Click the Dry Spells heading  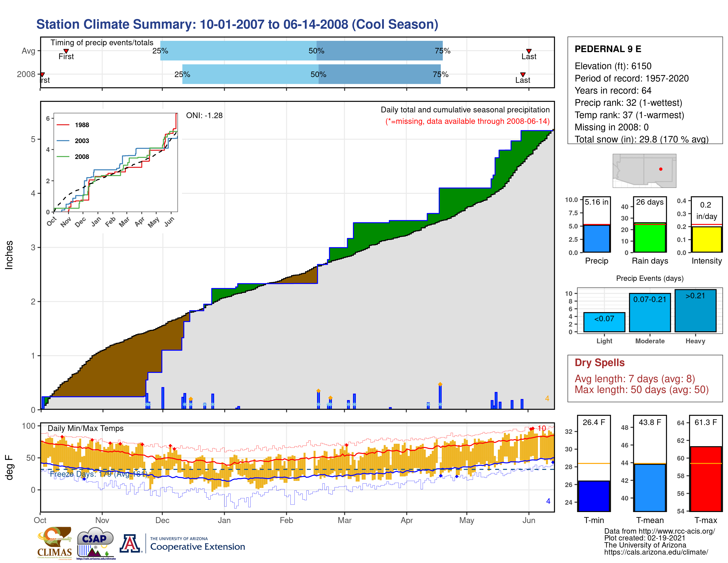pyautogui.click(x=600, y=363)
